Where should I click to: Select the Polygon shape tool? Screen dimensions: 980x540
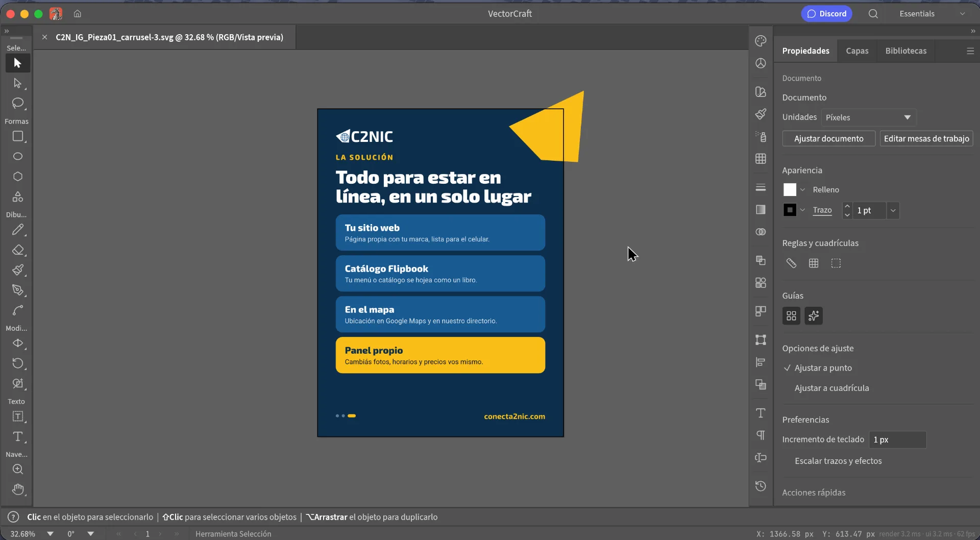click(x=18, y=177)
